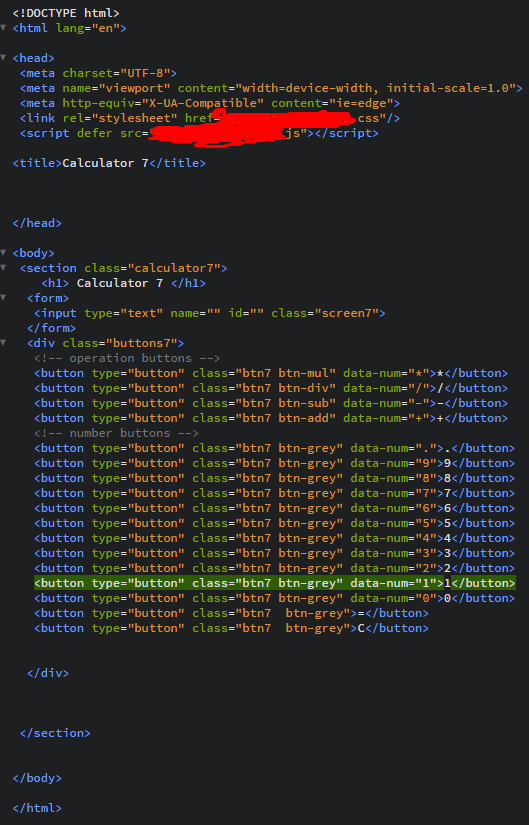This screenshot has width=529, height=825.
Task: Collapse the head element arrow
Action: click(x=3, y=58)
